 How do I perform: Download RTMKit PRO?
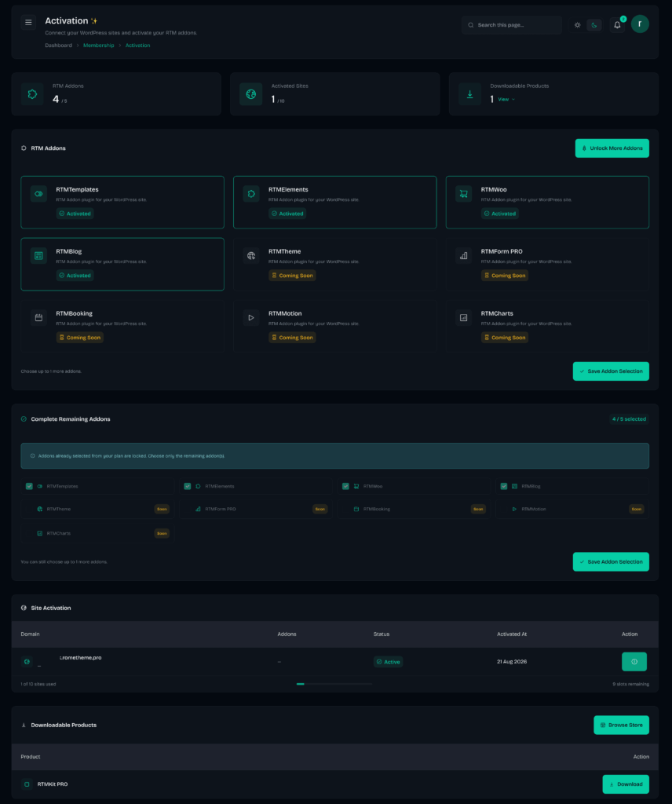[x=626, y=784]
